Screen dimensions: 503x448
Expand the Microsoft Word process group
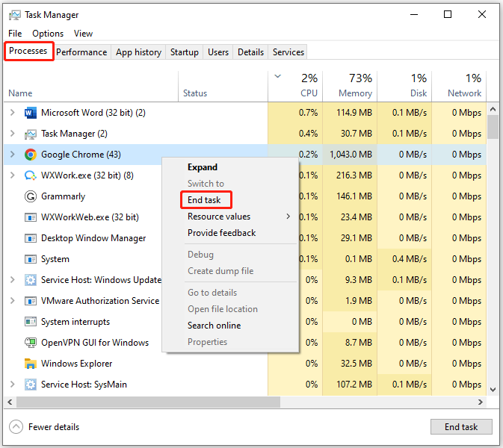[x=13, y=113]
